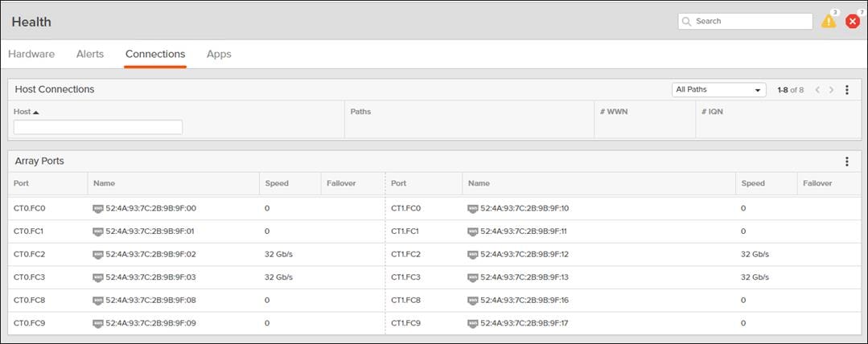
Task: Go to next page of host connections
Action: point(832,90)
